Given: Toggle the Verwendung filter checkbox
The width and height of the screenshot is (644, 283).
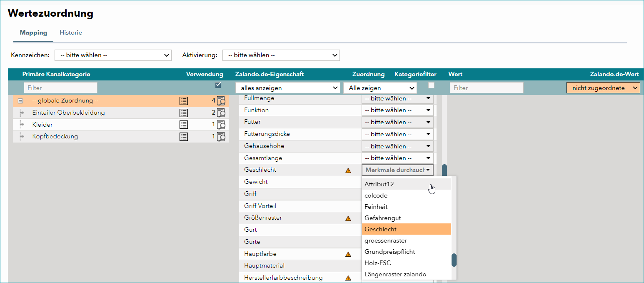Looking at the screenshot, I should tap(218, 85).
